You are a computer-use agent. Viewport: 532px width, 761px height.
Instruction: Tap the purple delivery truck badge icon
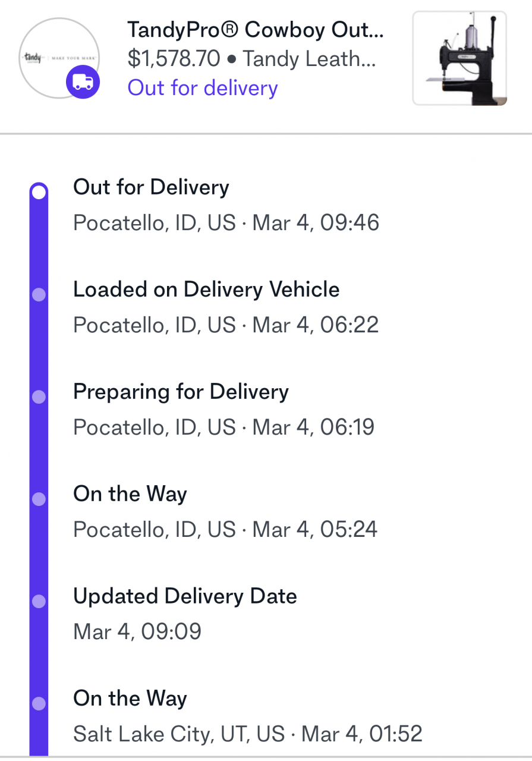pos(83,82)
